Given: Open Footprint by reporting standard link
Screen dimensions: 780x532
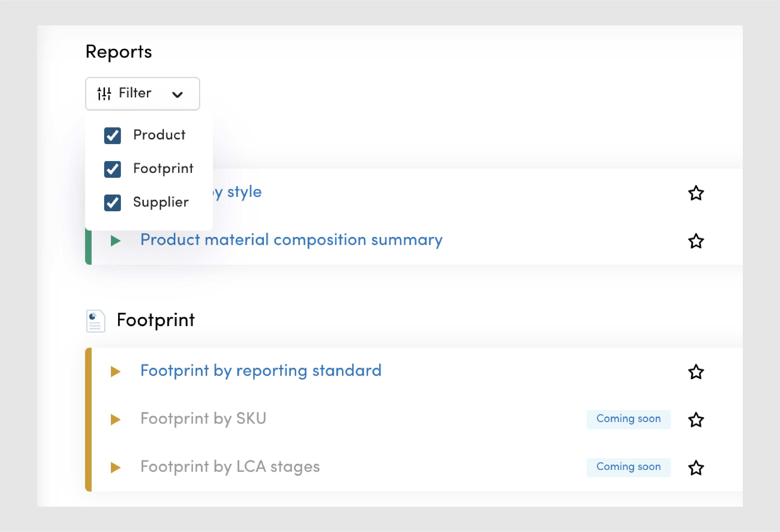Looking at the screenshot, I should 261,371.
